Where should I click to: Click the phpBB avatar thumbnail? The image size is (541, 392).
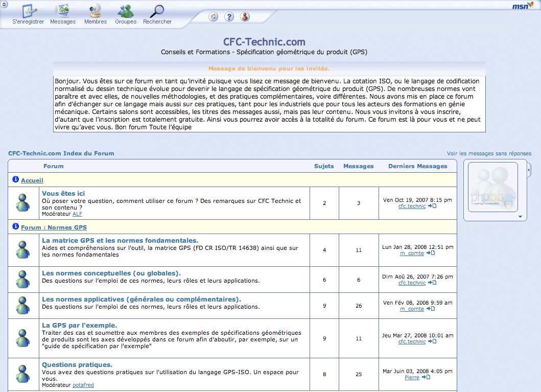(x=492, y=187)
